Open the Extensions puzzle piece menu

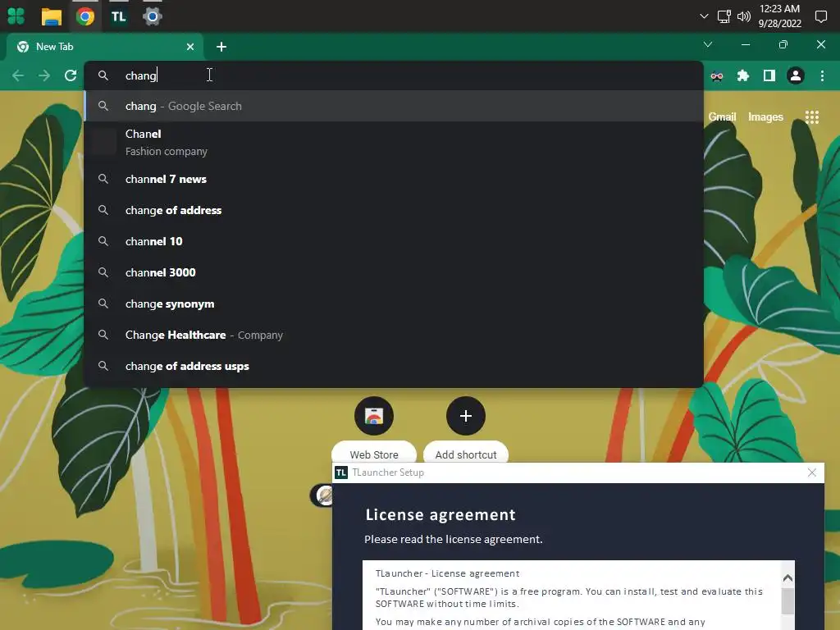(743, 76)
